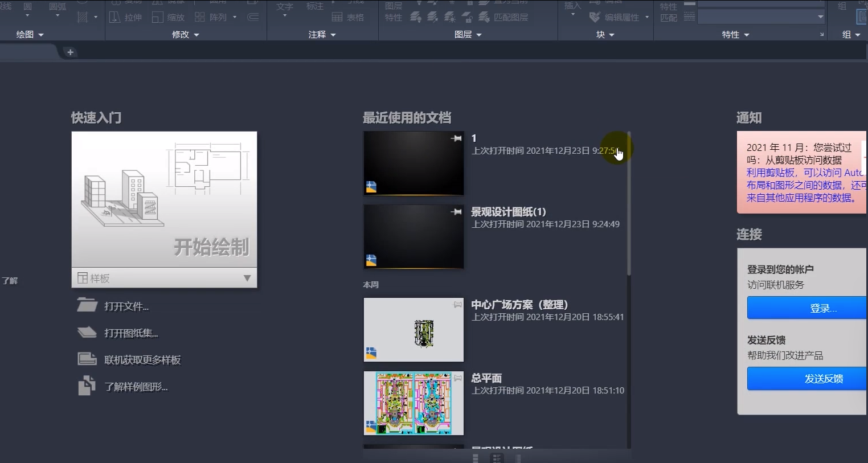Click the Table (表格) tool icon
868x463 pixels.
[337, 17]
